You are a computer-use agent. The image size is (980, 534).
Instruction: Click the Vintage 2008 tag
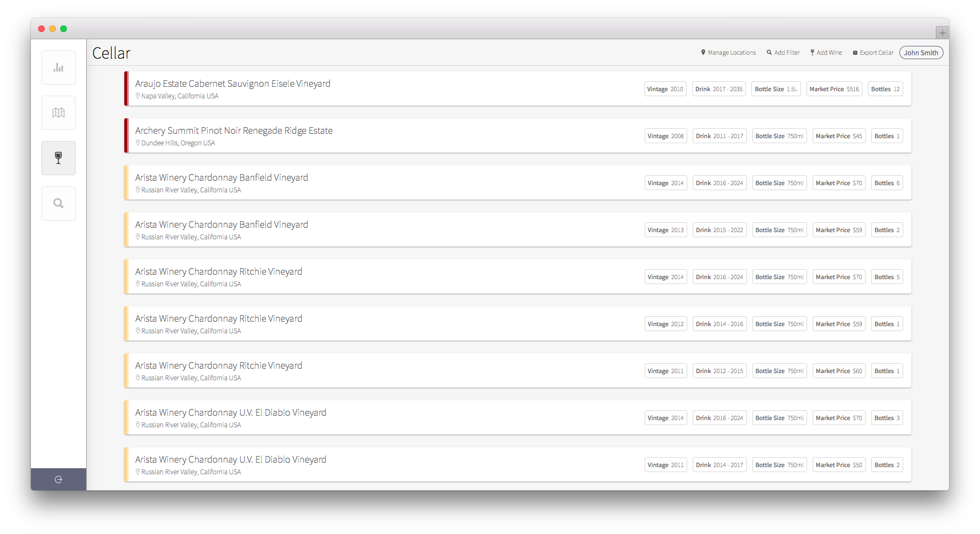666,136
